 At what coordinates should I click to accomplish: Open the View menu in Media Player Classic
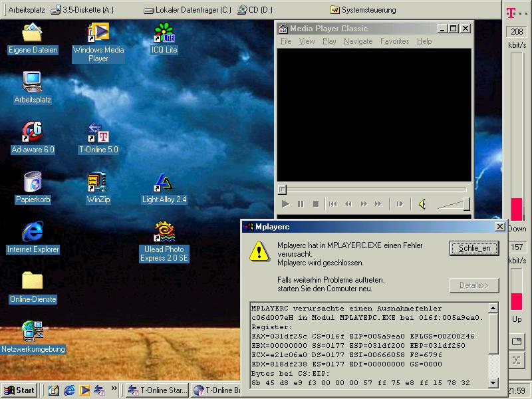(307, 41)
